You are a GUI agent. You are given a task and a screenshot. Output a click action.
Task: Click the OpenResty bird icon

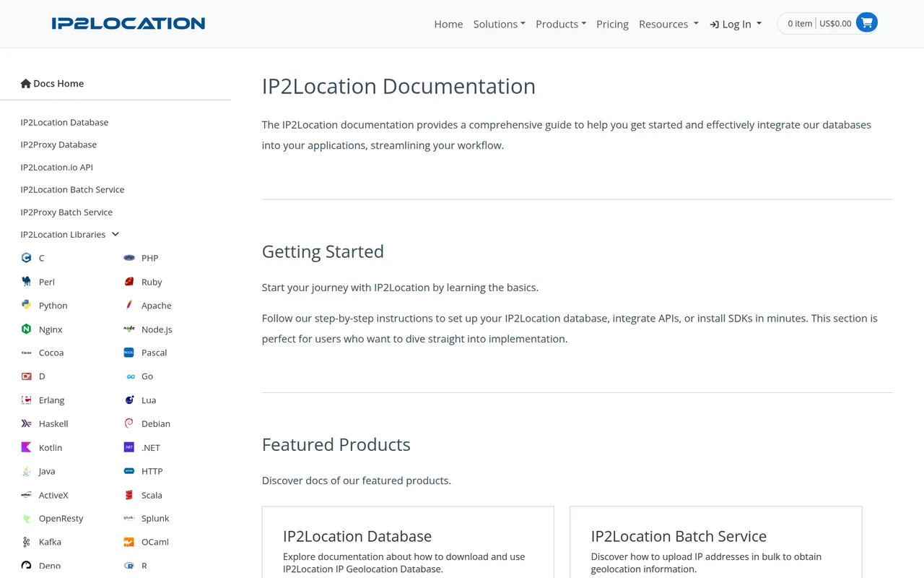pyautogui.click(x=26, y=518)
